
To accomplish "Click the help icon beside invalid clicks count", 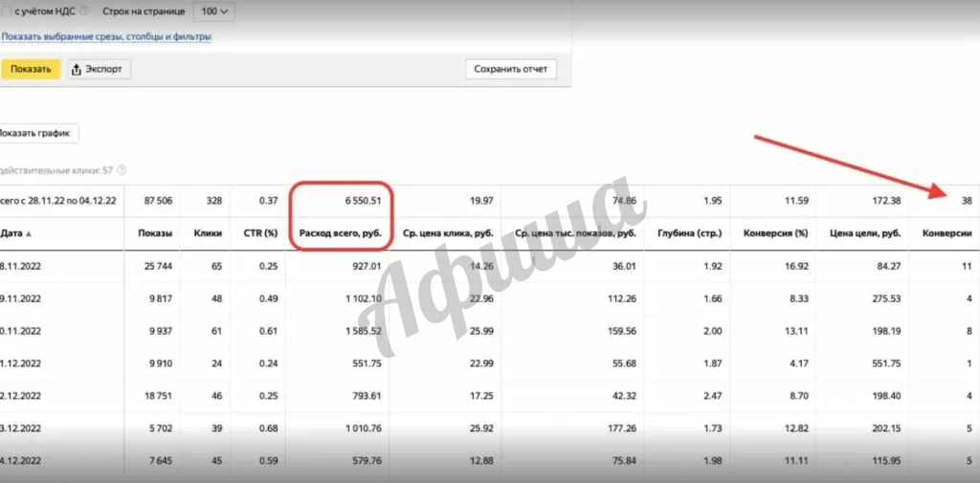I will pos(122,170).
